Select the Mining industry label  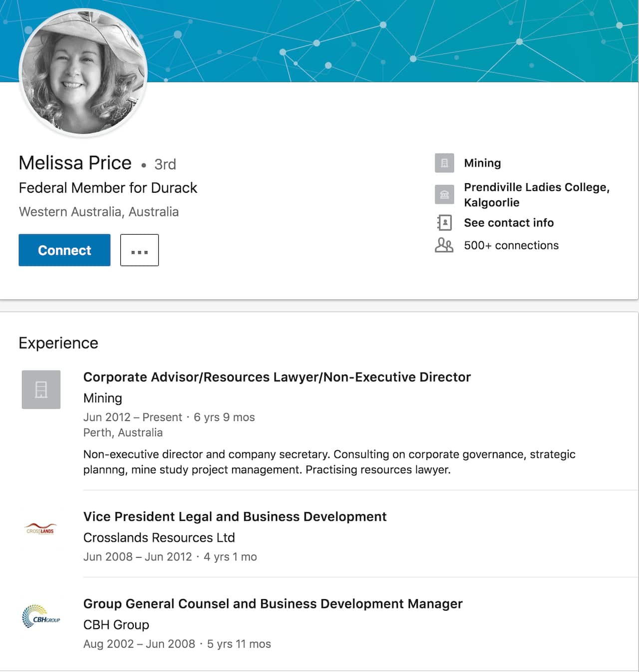pyautogui.click(x=482, y=163)
